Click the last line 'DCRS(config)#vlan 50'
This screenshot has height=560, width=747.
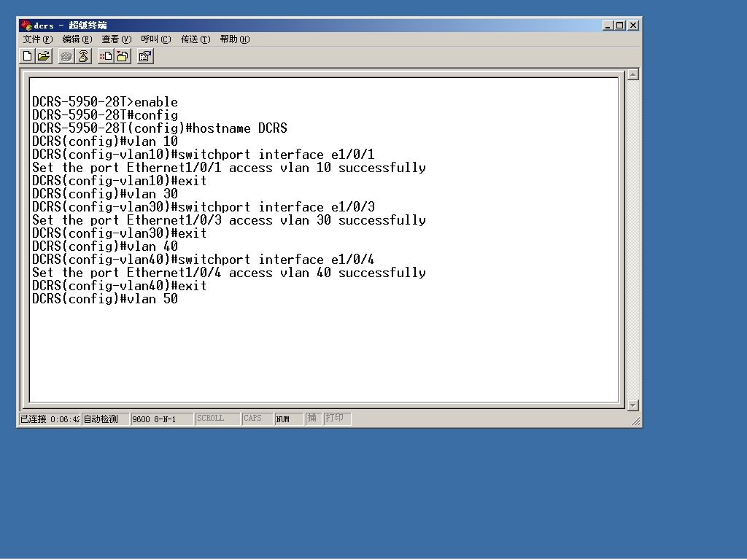coord(105,299)
